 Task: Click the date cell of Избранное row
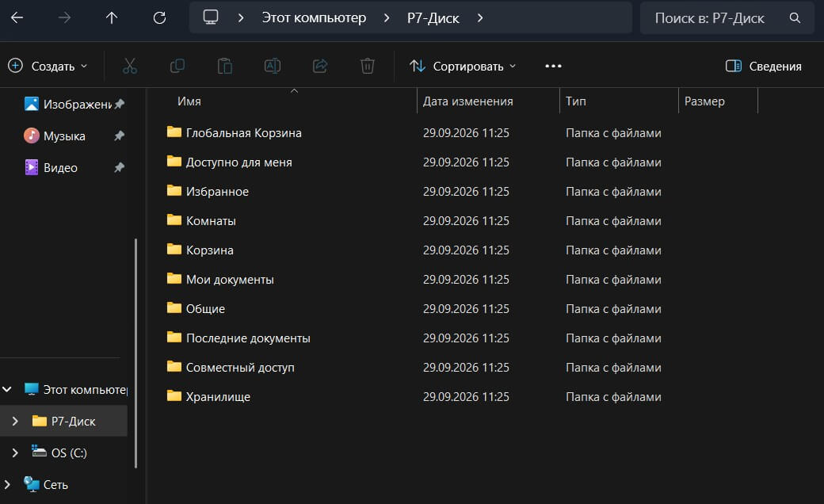coord(466,191)
